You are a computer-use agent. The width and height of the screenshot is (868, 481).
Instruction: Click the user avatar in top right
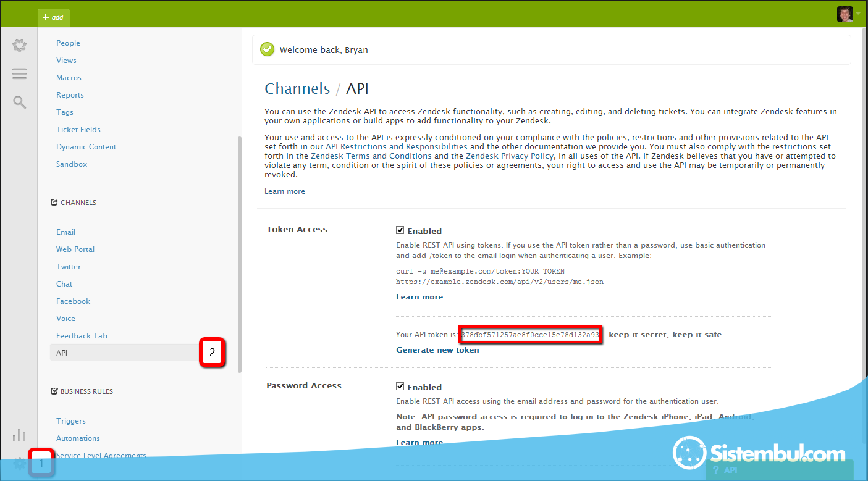[845, 14]
